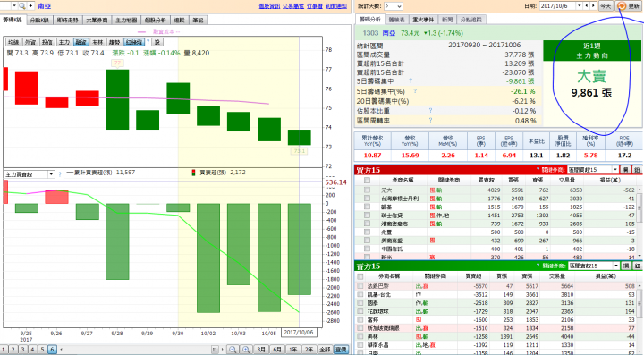Click the help icon next to 區間周轉率
644x355 pixels.
click(x=430, y=120)
